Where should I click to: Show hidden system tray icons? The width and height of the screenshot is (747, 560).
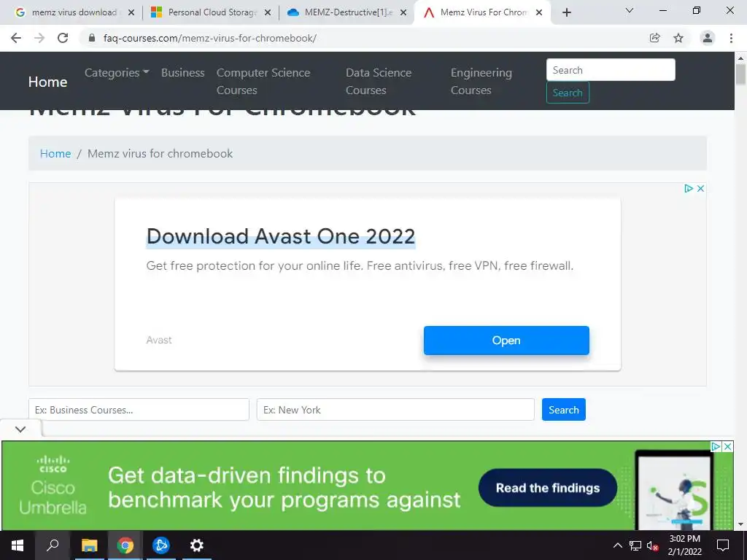point(617,545)
